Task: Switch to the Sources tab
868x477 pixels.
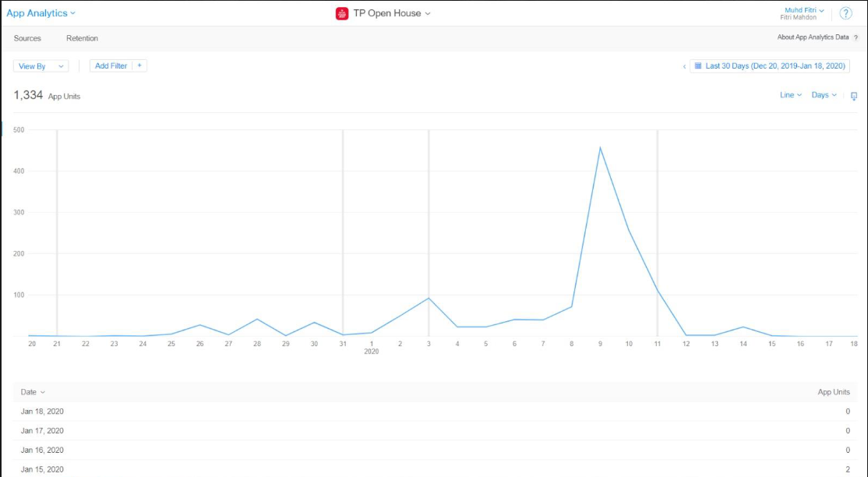Action: pos(27,38)
